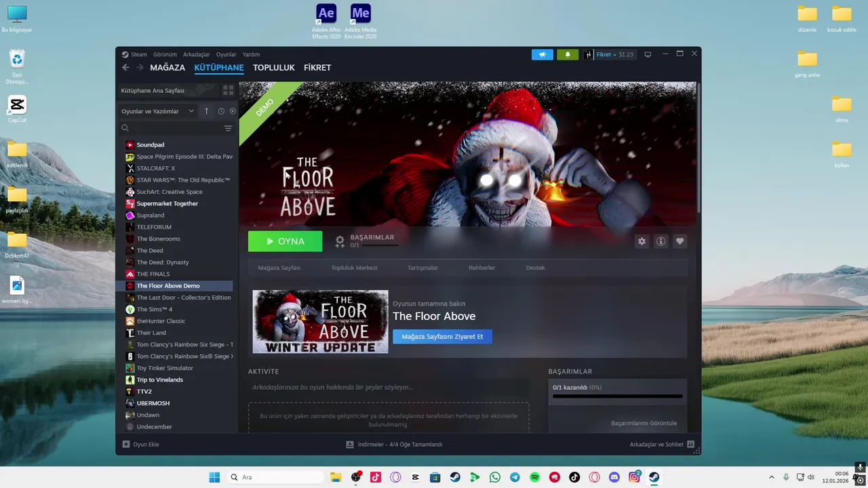Toggle the ready-to-play filter icon
Image resolution: width=868 pixels, height=488 pixels.
point(233,111)
